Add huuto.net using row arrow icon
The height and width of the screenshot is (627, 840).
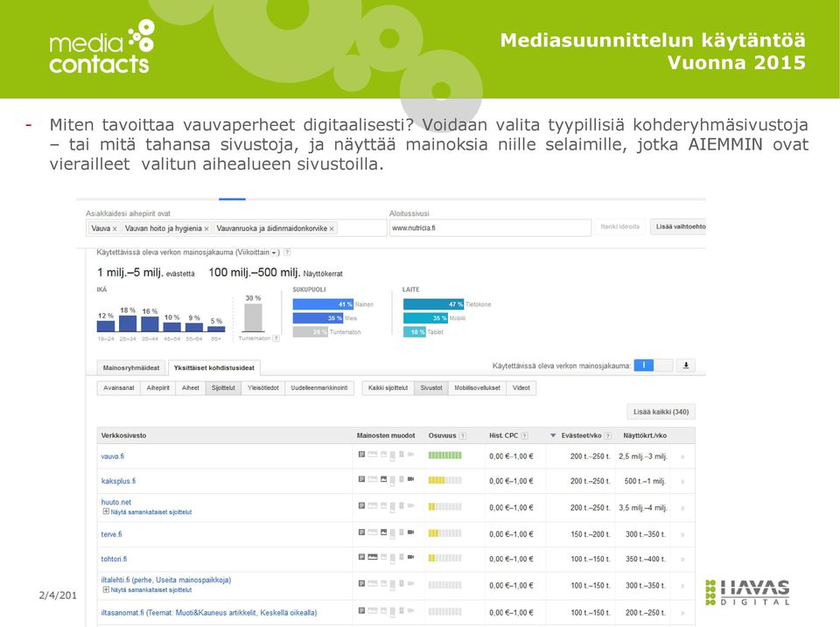pyautogui.click(x=682, y=507)
